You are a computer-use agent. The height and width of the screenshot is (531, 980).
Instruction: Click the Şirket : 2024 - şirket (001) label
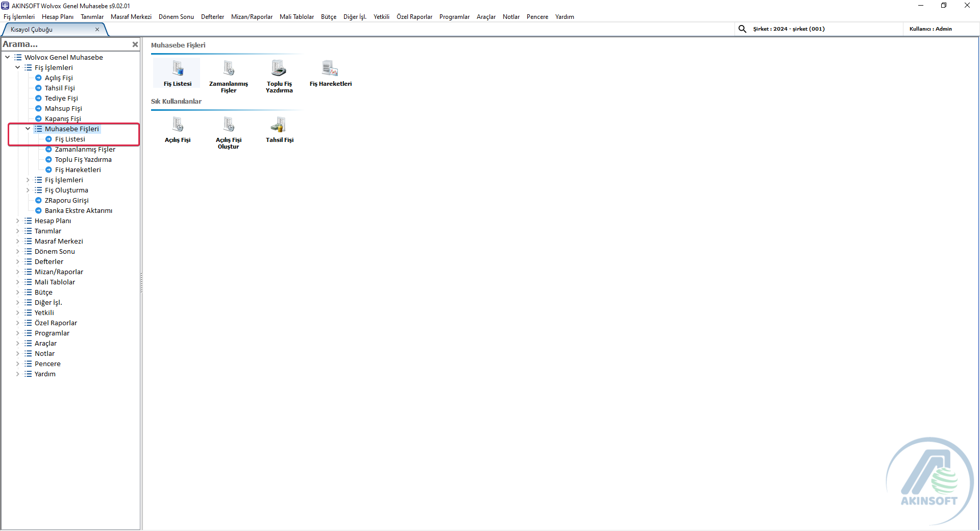(x=789, y=29)
